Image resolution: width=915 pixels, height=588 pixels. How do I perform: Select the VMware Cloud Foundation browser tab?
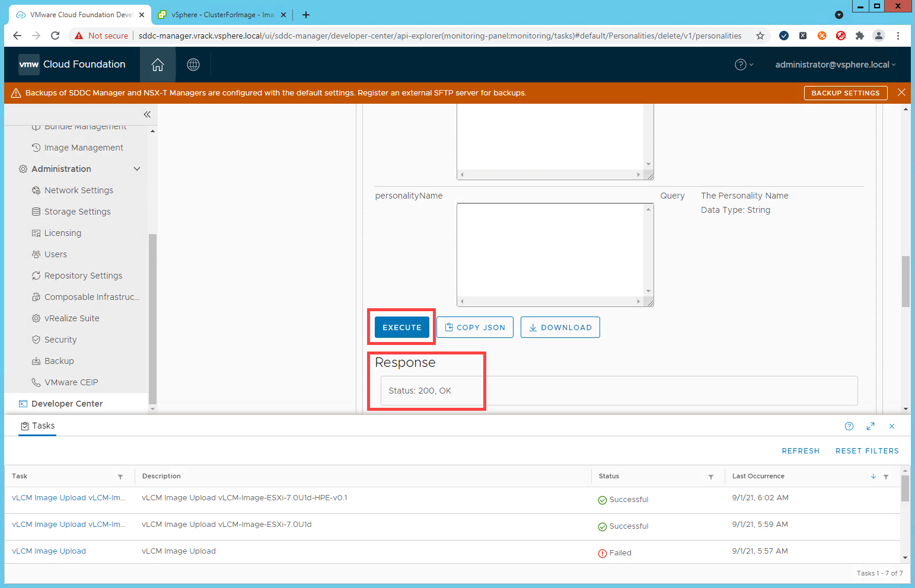(x=81, y=15)
